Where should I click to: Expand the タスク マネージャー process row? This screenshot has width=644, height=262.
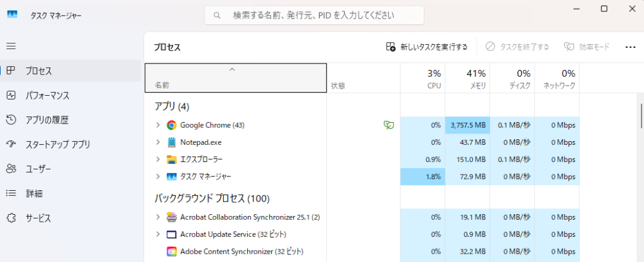[x=158, y=176]
